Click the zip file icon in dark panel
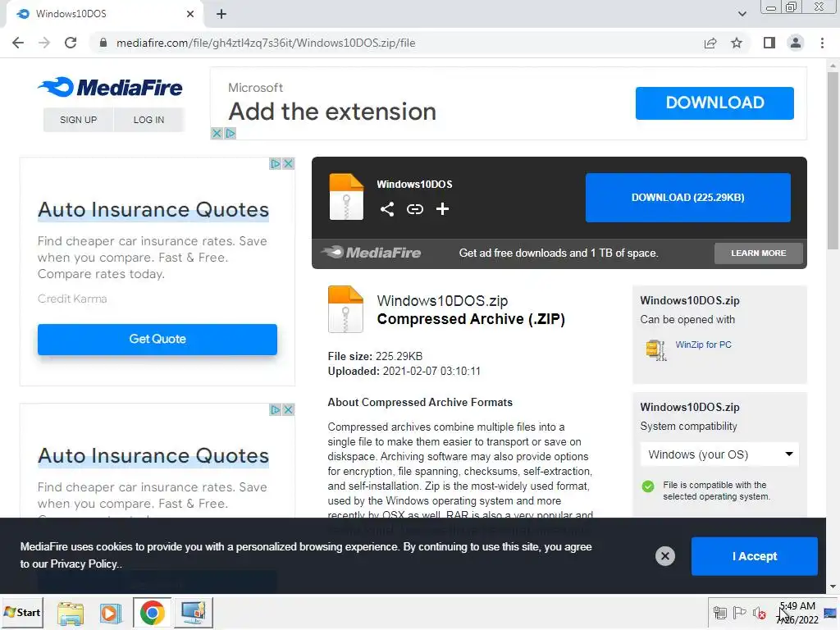 [x=346, y=197]
